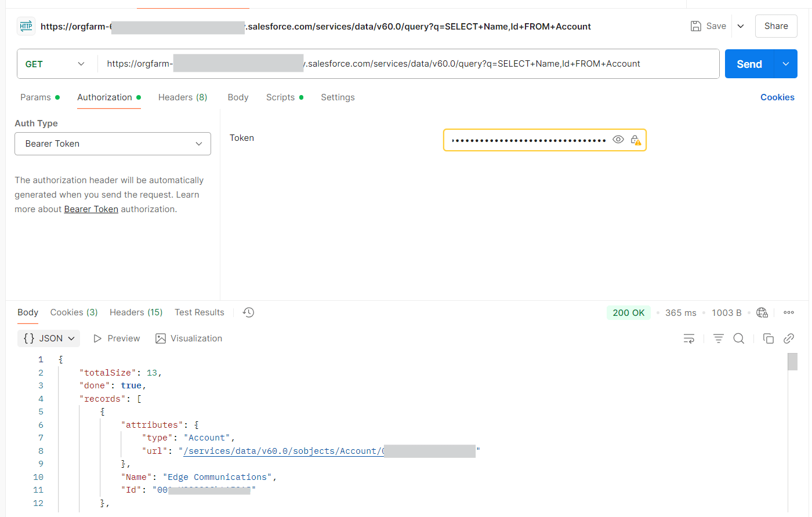Open the JSON response format dropdown
This screenshot has height=517, width=812.
click(x=48, y=338)
